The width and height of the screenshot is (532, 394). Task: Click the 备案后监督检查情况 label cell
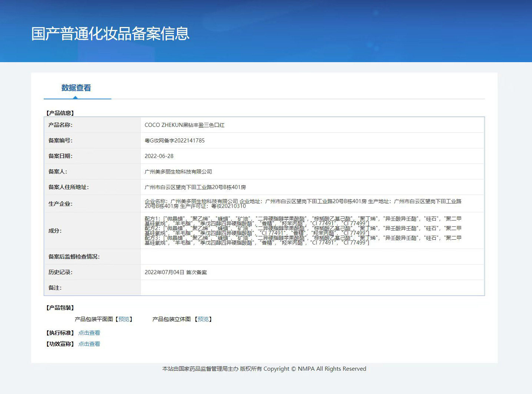[x=92, y=257]
